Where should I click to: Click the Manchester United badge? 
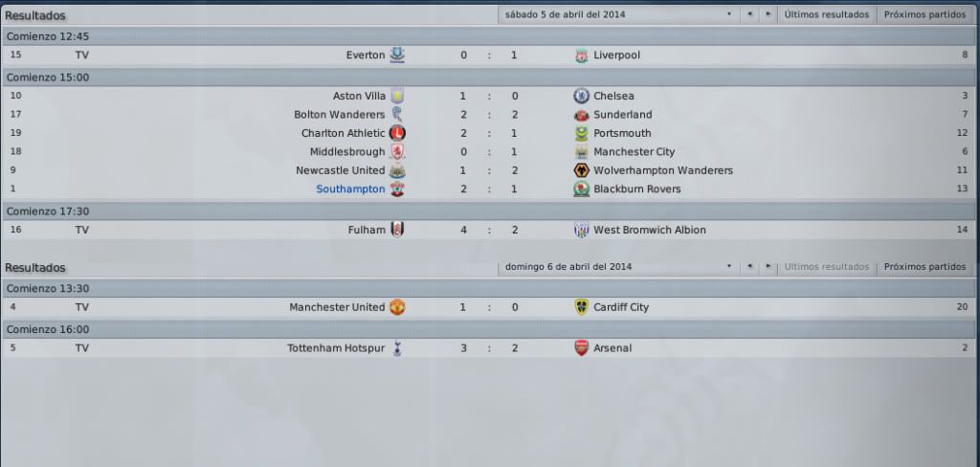click(397, 307)
